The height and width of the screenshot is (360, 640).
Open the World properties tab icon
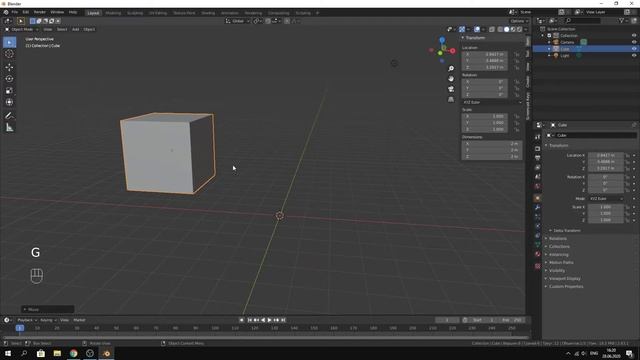pyautogui.click(x=538, y=187)
